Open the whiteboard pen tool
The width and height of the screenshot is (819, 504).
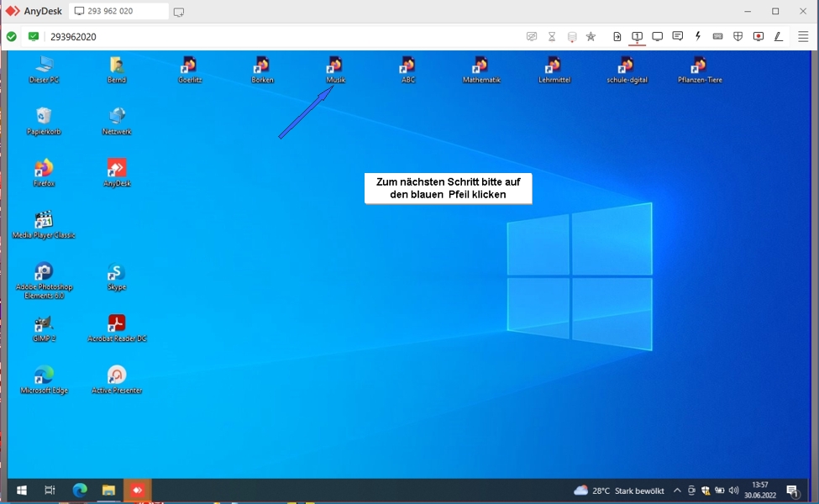coord(779,37)
